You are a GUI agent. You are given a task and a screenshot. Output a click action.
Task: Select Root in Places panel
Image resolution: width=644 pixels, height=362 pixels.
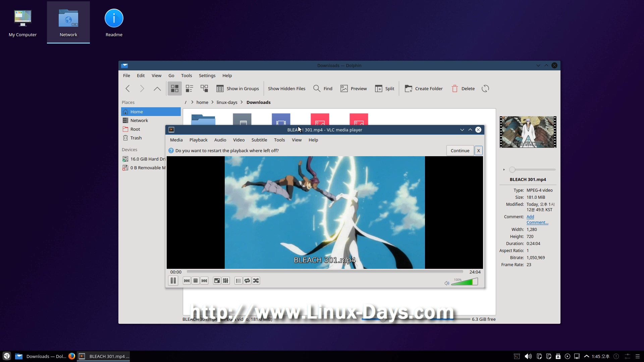click(151, 129)
